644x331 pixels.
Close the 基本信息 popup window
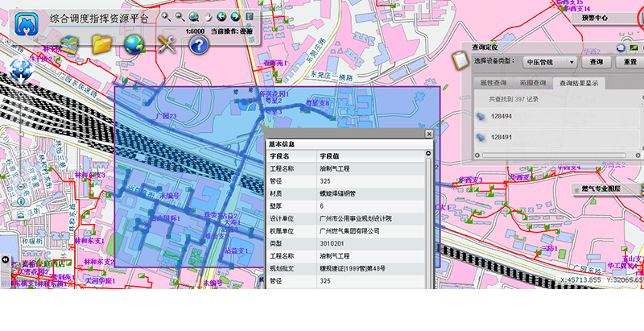pyautogui.click(x=429, y=134)
